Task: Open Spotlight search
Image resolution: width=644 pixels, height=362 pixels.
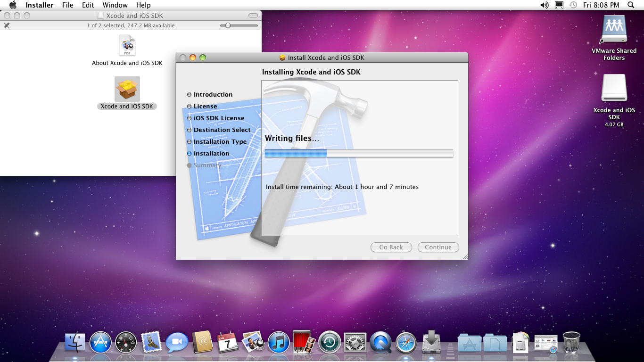Action: [x=631, y=5]
